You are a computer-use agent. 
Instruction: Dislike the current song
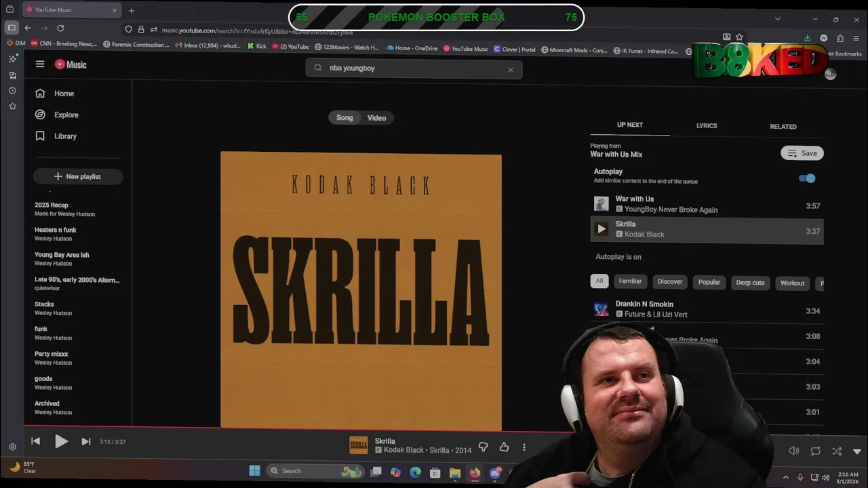click(x=484, y=447)
